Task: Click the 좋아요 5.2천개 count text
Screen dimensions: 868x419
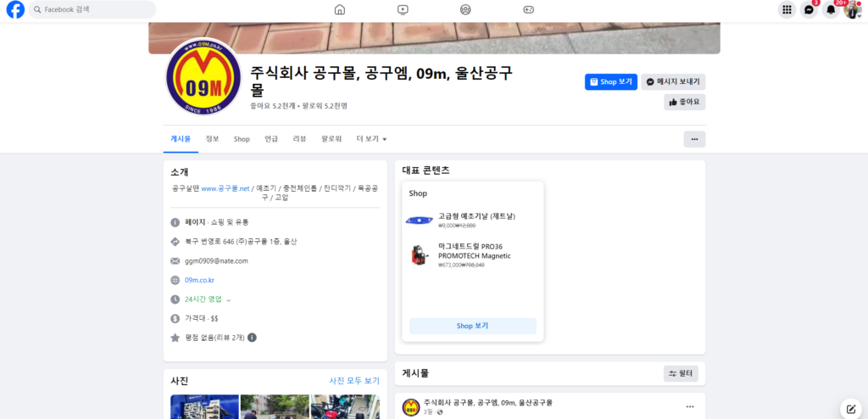Action: pos(272,105)
